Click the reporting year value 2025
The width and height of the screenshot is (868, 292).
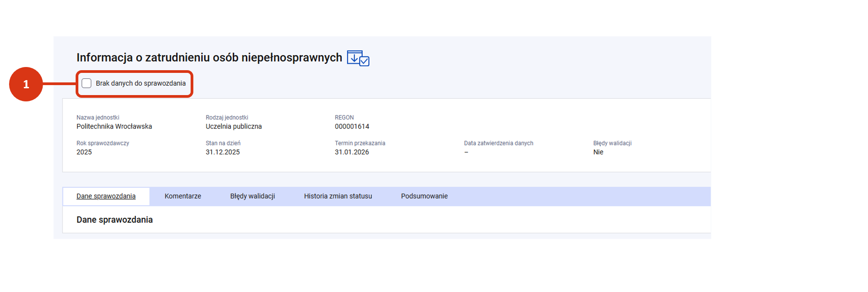pos(84,152)
